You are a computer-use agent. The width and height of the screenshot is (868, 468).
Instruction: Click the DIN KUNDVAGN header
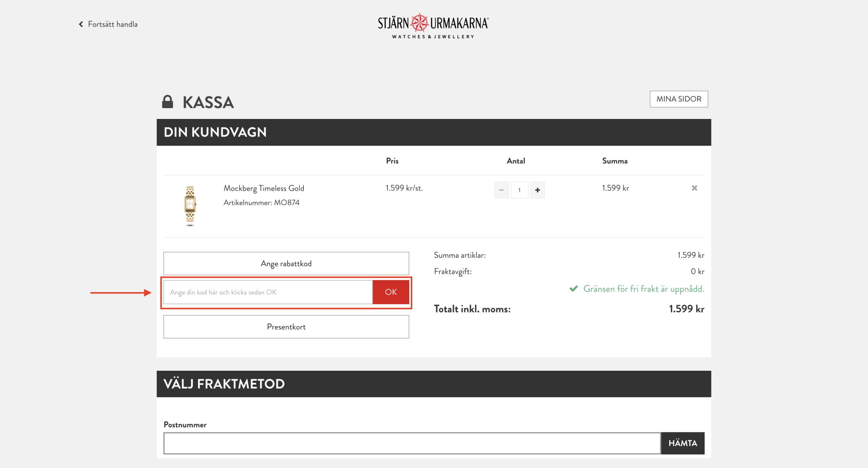215,132
